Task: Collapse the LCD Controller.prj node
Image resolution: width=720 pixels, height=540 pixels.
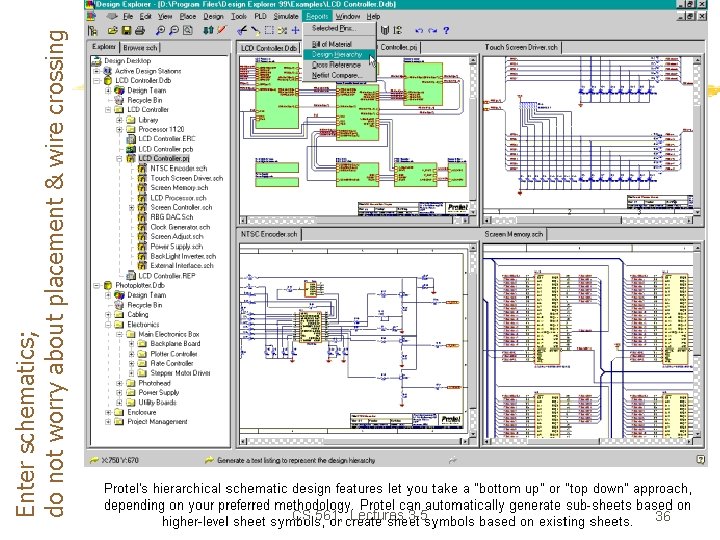Action: pos(120,158)
